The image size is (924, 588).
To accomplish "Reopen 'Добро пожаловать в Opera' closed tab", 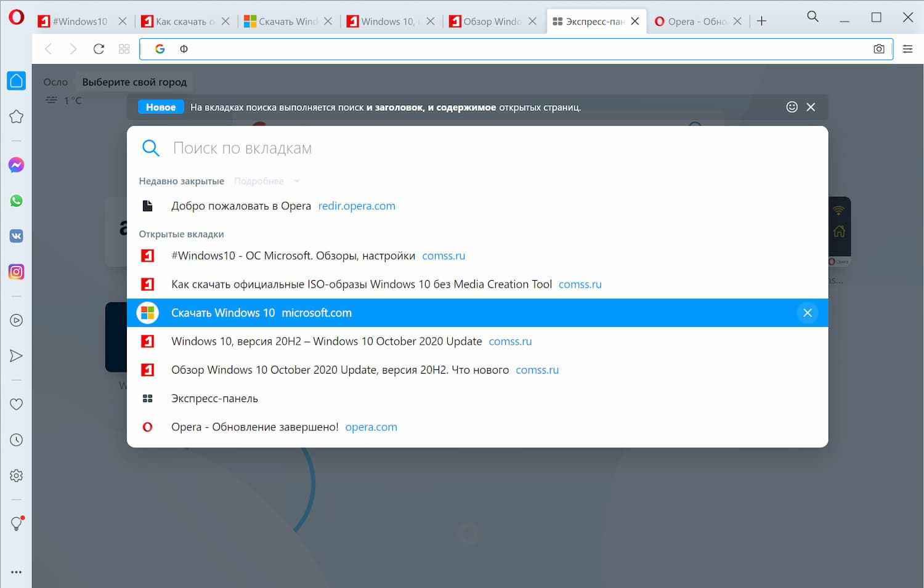I will coord(477,206).
